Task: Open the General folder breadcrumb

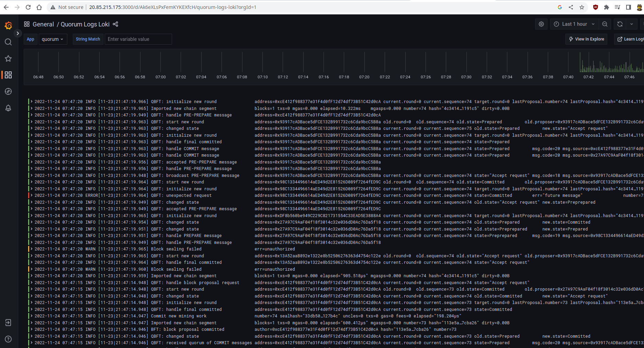Action: (x=43, y=24)
